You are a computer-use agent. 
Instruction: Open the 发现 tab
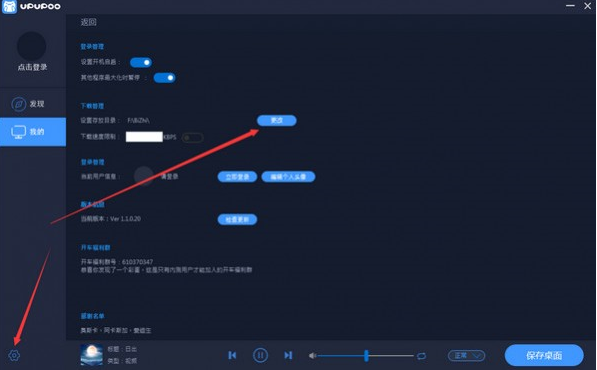click(x=33, y=104)
